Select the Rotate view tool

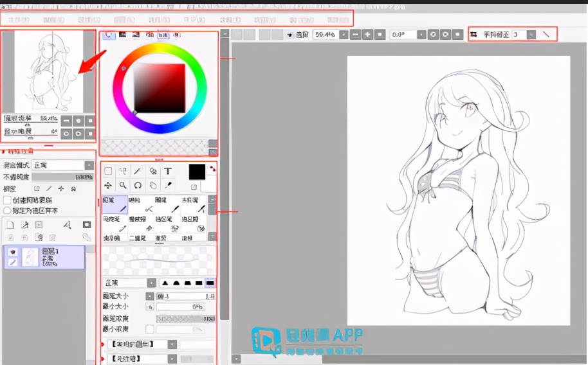point(137,185)
